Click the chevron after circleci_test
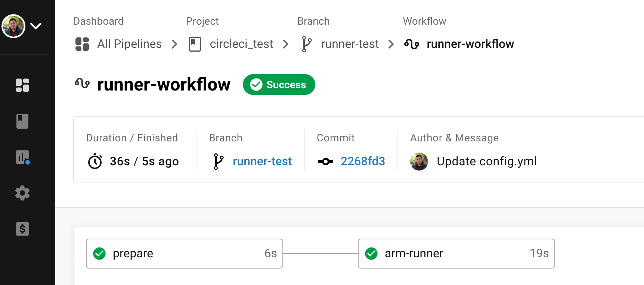 click(x=286, y=44)
